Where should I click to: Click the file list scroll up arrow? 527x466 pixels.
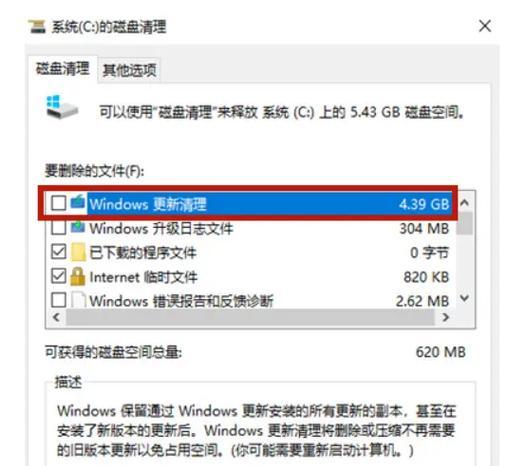click(465, 203)
